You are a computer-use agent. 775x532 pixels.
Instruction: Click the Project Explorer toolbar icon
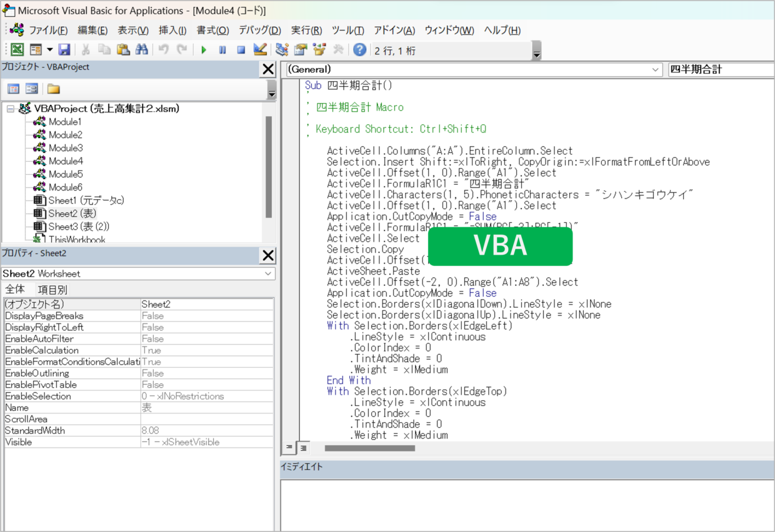click(282, 50)
